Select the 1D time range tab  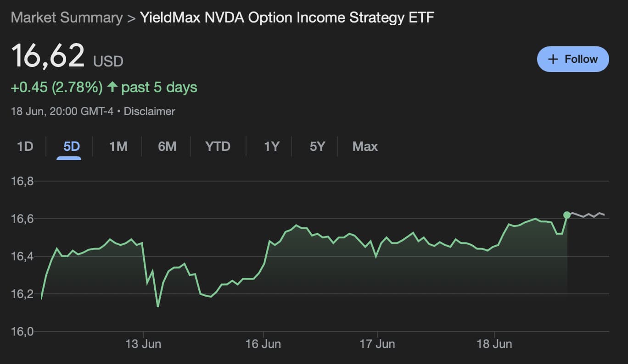25,146
